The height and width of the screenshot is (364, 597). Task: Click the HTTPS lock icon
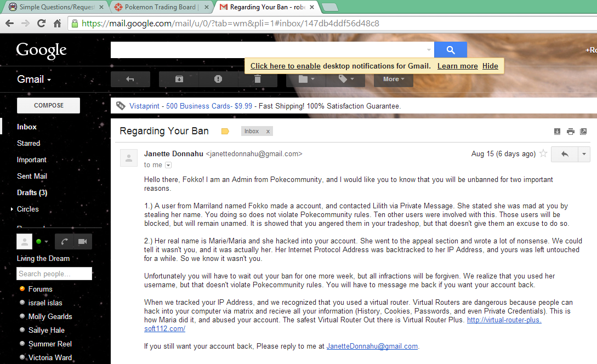(75, 23)
